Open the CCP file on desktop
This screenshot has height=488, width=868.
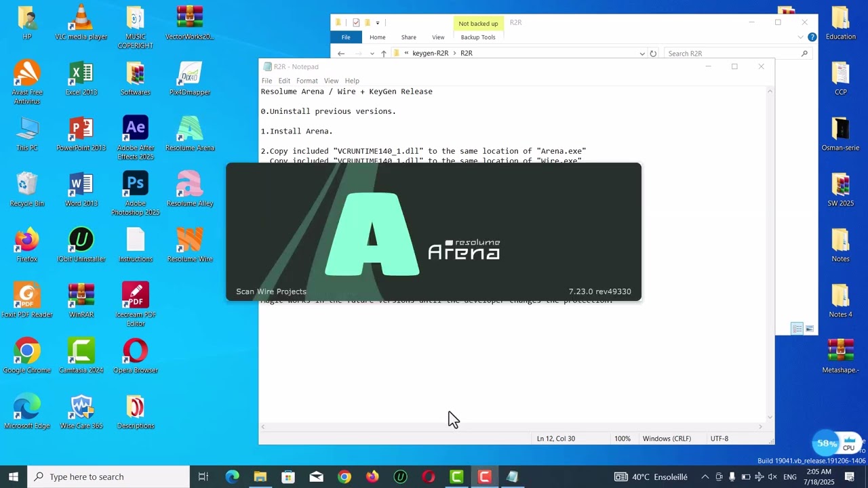tap(841, 79)
